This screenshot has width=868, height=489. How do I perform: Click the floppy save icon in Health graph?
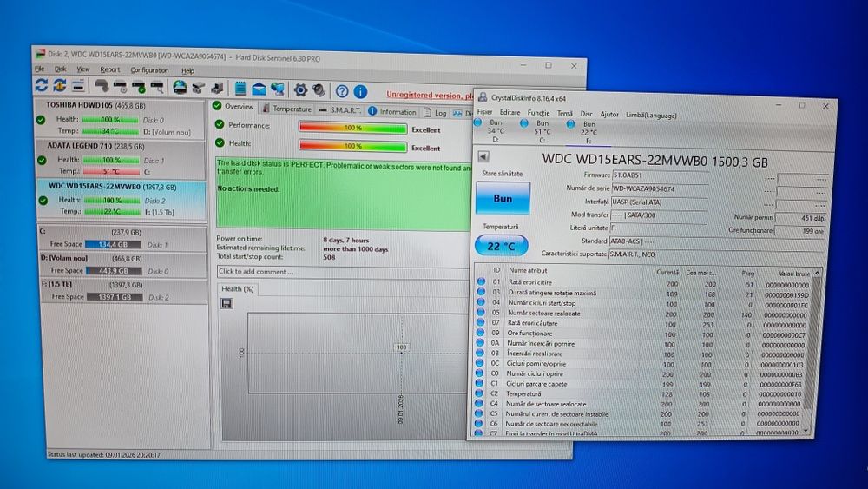tap(226, 303)
